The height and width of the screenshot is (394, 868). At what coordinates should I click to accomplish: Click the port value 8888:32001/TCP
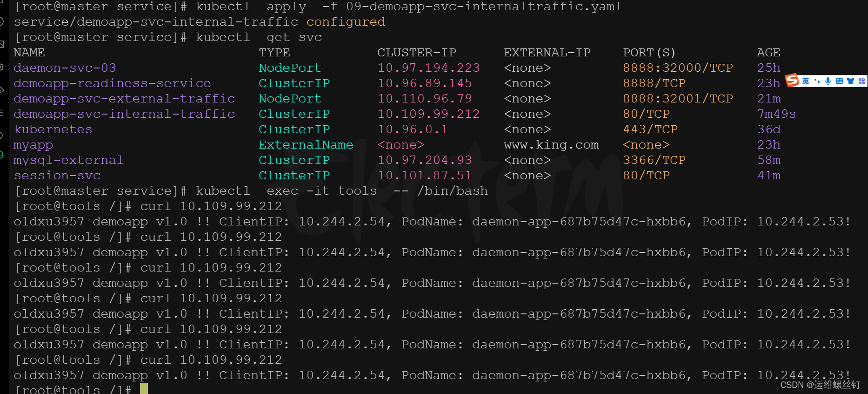coord(678,99)
